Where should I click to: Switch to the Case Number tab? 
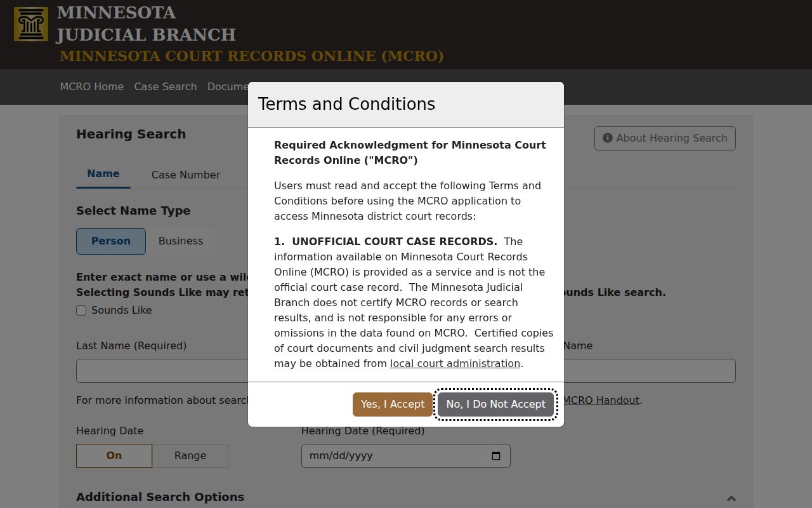click(186, 175)
